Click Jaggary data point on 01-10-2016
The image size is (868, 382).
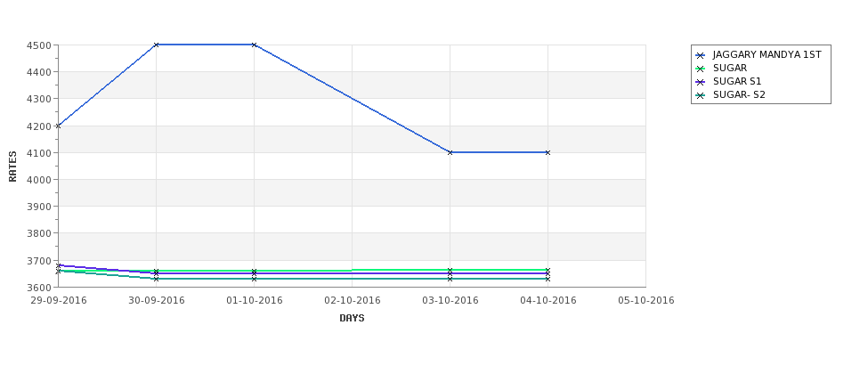point(254,45)
